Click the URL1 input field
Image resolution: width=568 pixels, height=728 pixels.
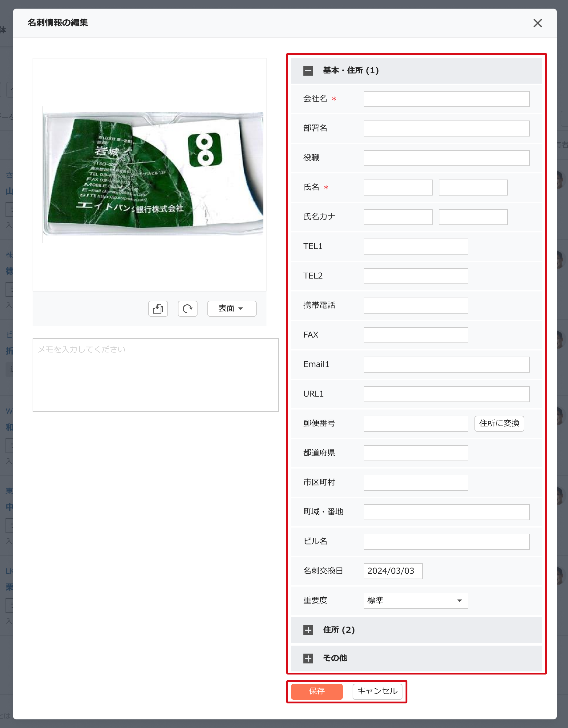click(446, 394)
